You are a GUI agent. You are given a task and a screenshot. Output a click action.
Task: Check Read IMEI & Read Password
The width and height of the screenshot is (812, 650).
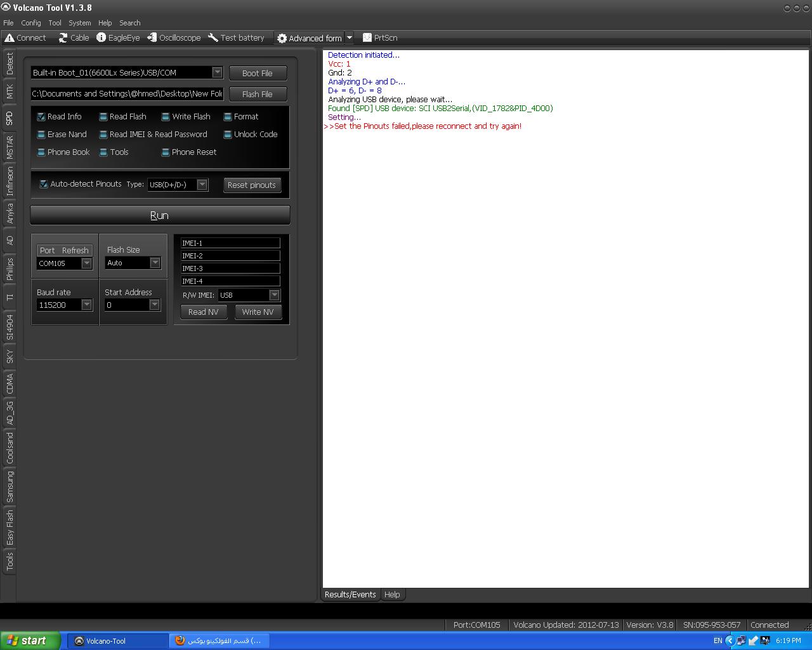pyautogui.click(x=103, y=135)
